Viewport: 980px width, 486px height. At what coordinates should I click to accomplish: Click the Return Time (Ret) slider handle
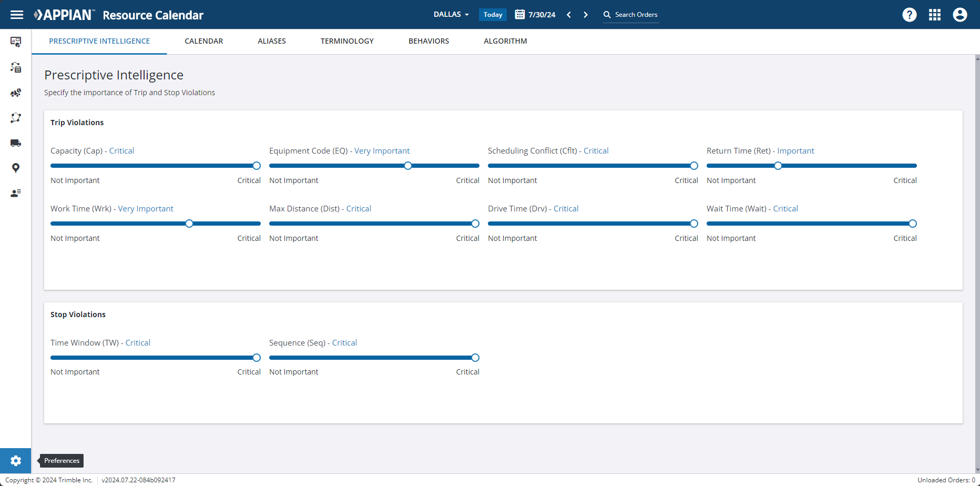pos(778,166)
